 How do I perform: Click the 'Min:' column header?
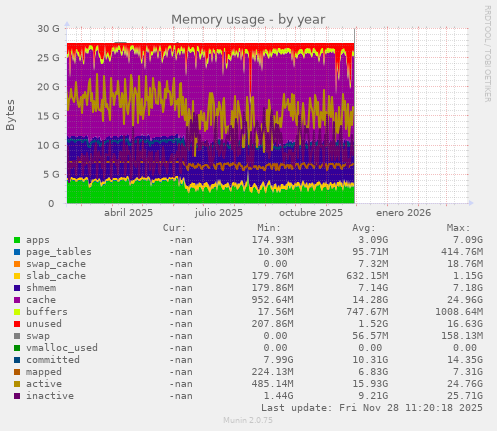(x=269, y=228)
